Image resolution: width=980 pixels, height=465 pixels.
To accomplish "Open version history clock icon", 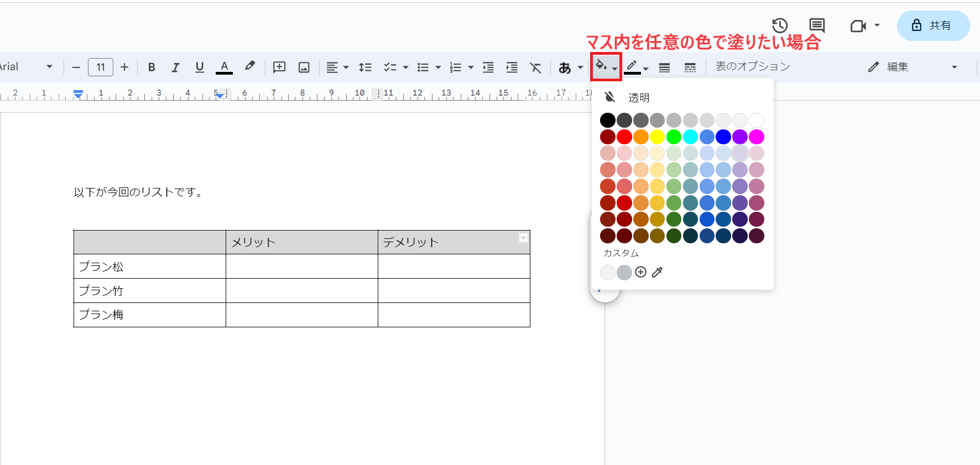I will [x=780, y=25].
